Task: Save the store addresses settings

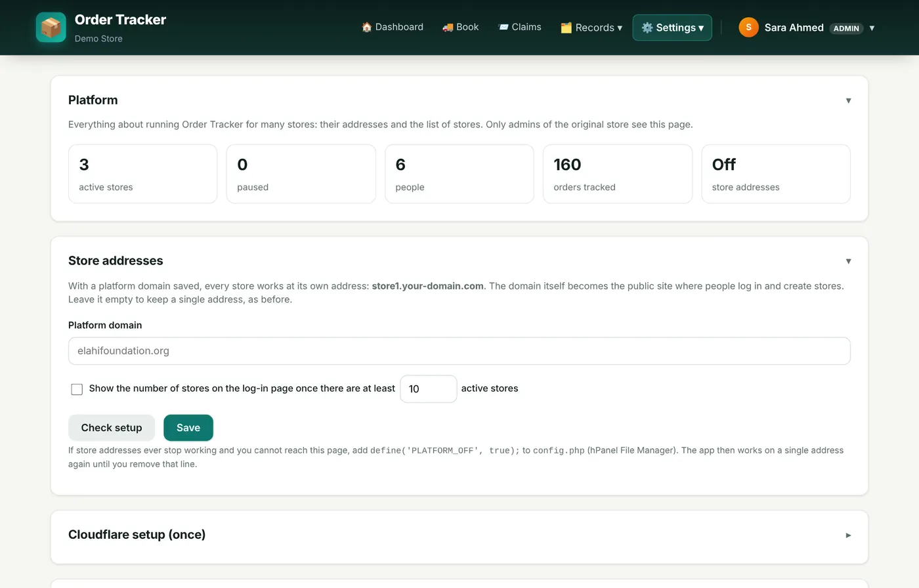Action: 188,428
